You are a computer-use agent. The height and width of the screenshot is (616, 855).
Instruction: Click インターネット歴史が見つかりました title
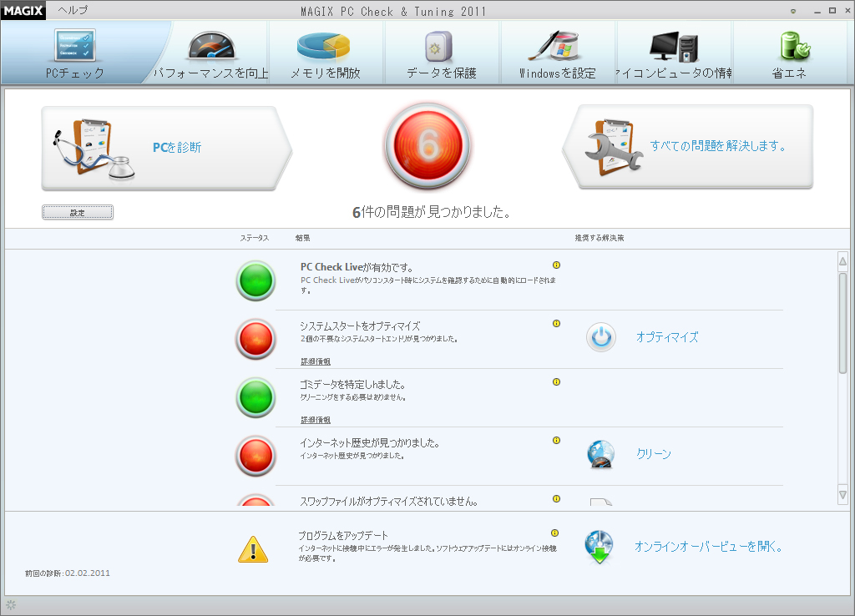click(x=370, y=442)
